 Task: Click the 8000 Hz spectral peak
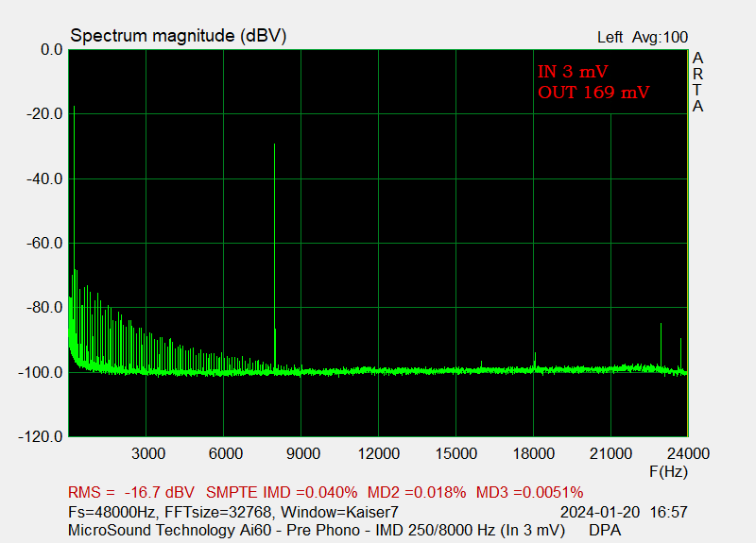point(274,255)
